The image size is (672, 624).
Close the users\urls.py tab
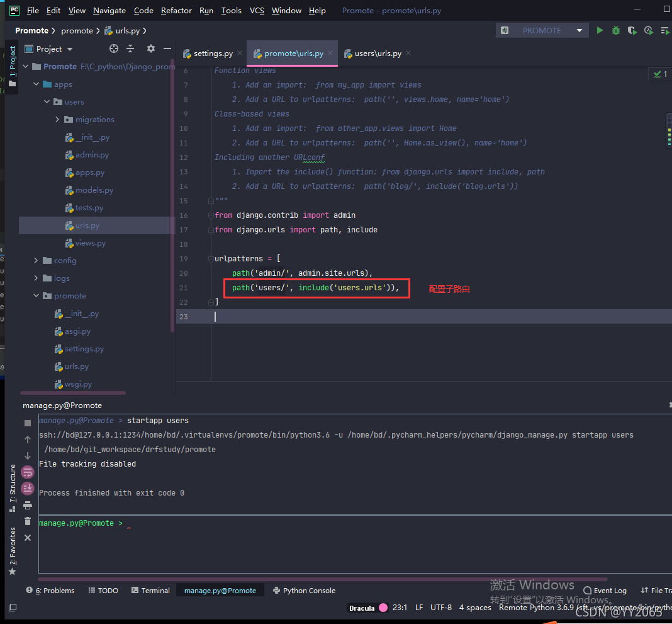coord(408,53)
